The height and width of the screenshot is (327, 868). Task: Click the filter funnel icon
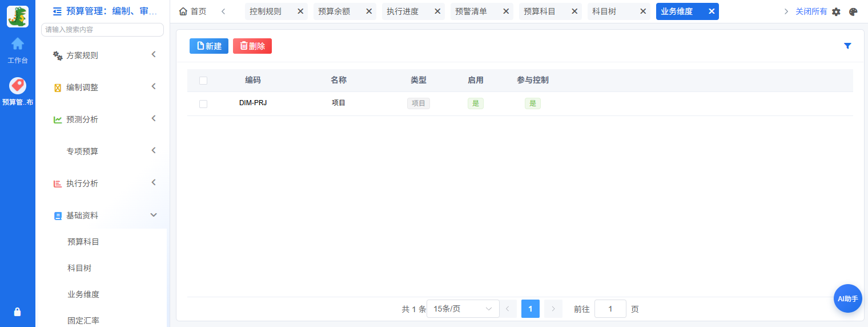point(847,46)
